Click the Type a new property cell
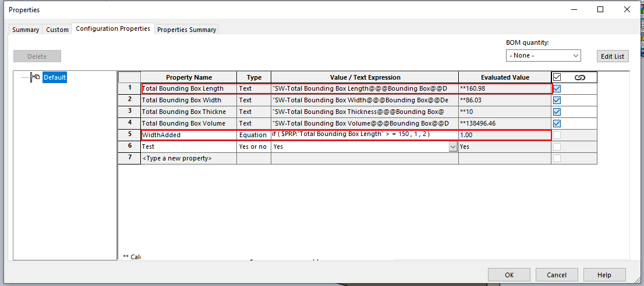Viewport: 644px width, 286px height. point(188,158)
